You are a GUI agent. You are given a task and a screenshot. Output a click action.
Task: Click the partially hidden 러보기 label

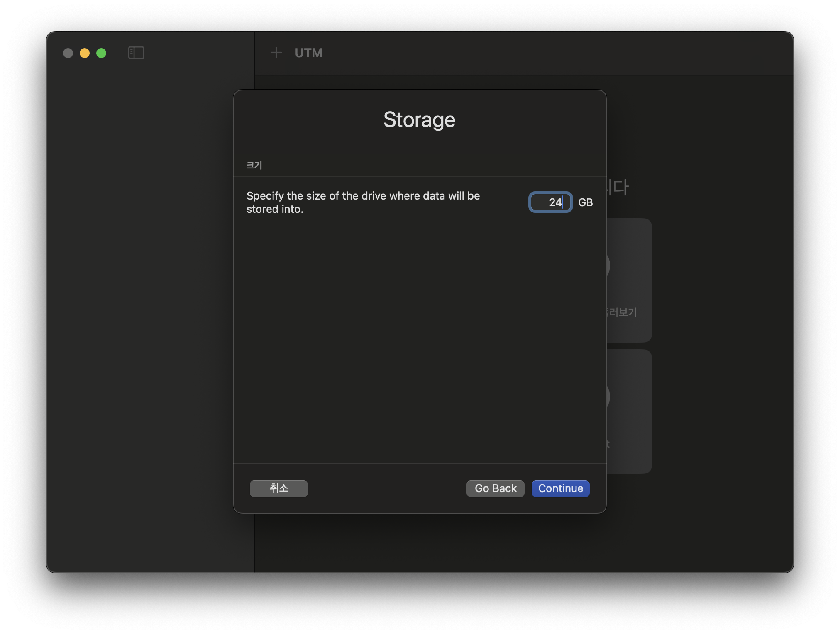pos(622,312)
